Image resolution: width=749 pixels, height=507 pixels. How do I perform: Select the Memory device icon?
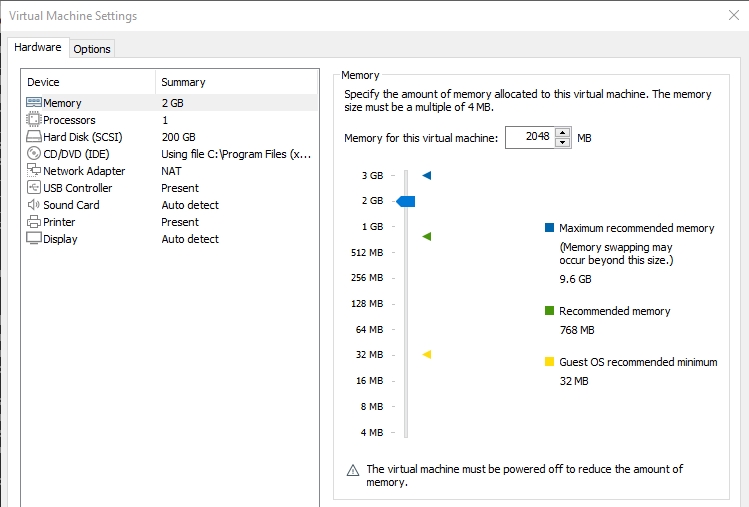(33, 103)
